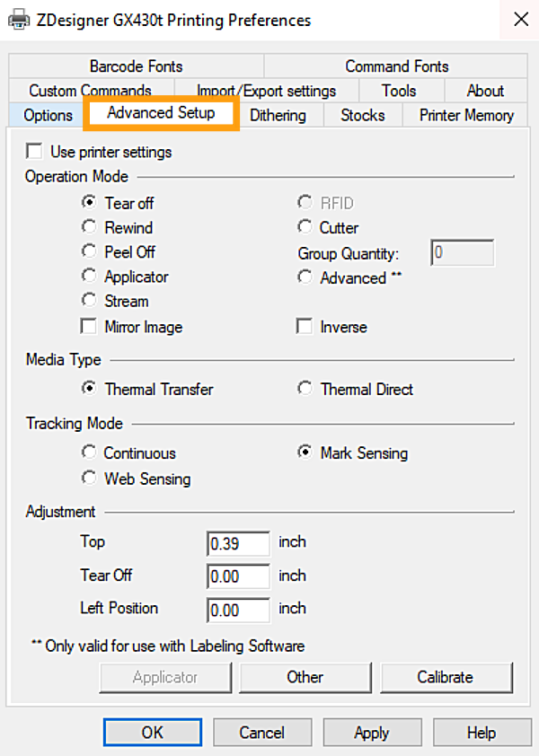Switch to the Tools tab
This screenshot has width=539, height=756.
tap(399, 90)
